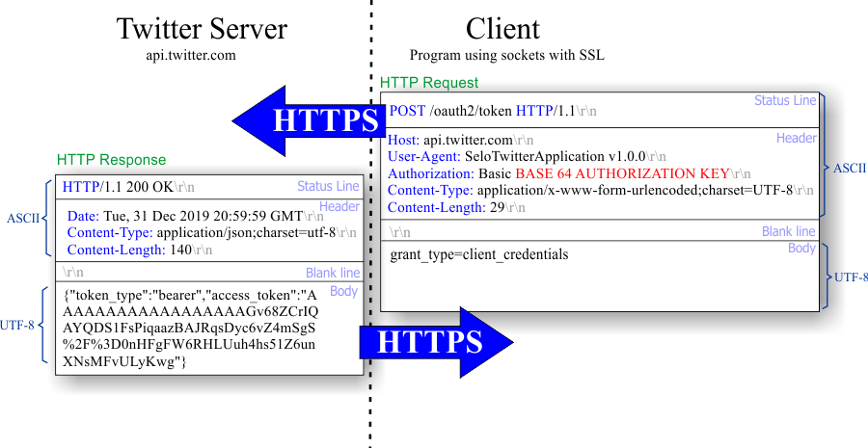The height and width of the screenshot is (448, 868).
Task: Click the red BASE 64 AUTHORIZATION KEY text
Action: click(622, 173)
